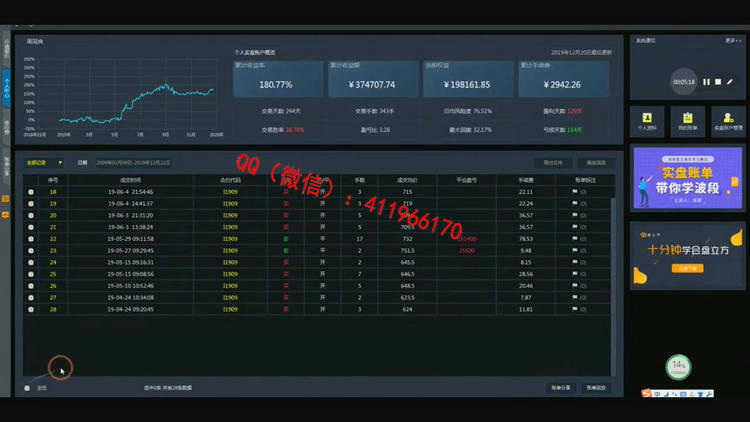750x422 pixels.
Task: Tick the checkbox for row 18
Action: pos(31,192)
